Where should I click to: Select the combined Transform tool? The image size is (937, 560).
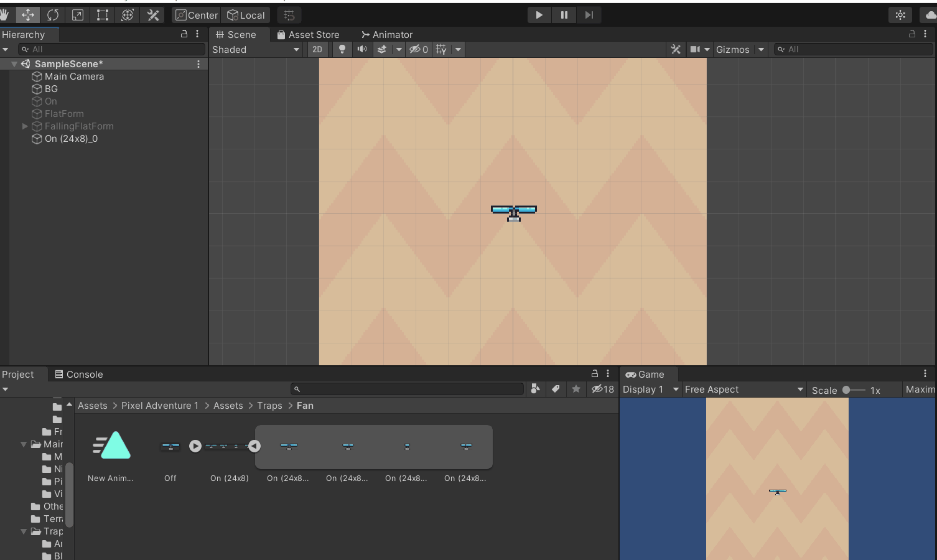[x=128, y=14]
